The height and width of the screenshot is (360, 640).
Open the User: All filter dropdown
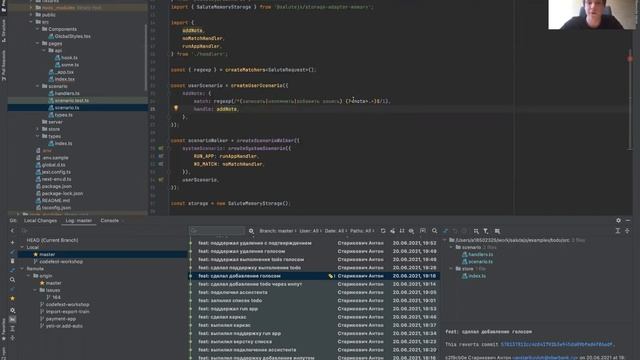(x=310, y=231)
